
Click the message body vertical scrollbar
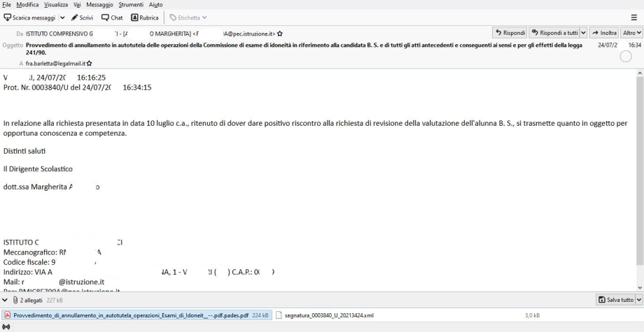(638, 175)
